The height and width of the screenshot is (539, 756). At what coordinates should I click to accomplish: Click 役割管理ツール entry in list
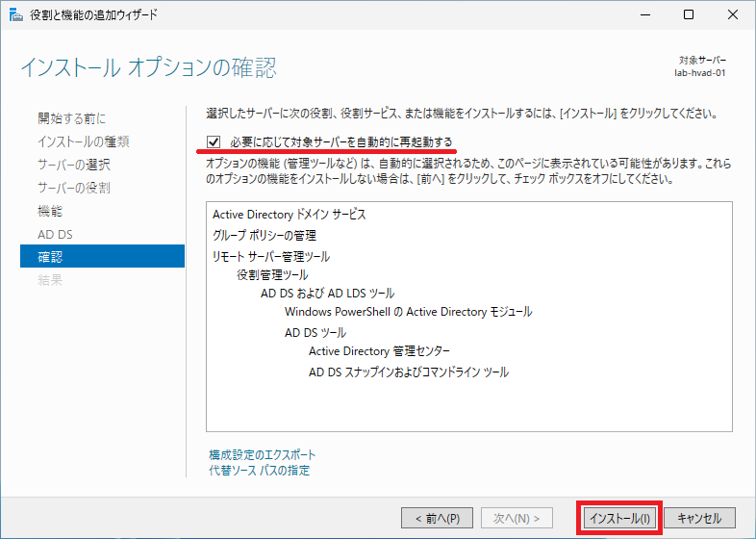272,275
